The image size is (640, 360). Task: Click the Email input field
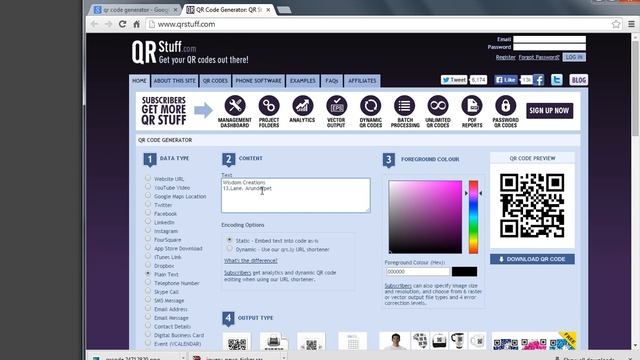coord(549,39)
